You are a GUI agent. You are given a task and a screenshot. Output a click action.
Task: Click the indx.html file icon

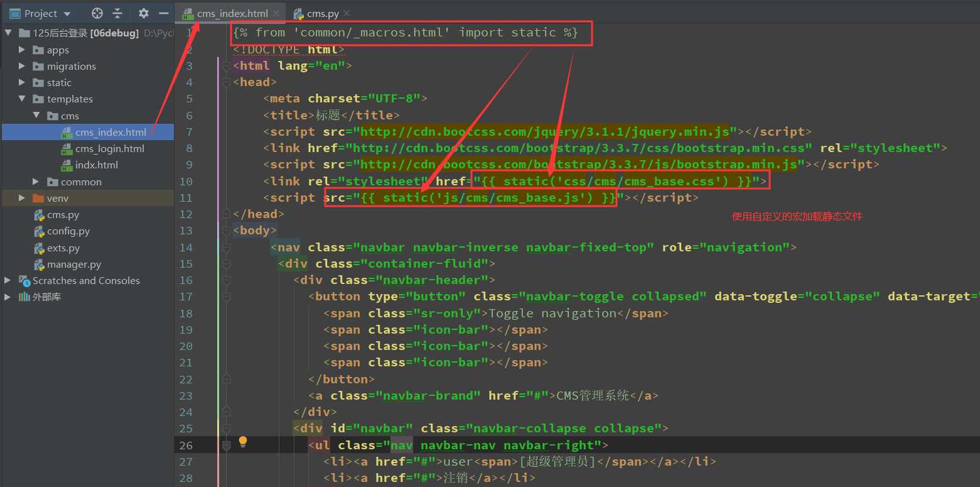pyautogui.click(x=67, y=165)
